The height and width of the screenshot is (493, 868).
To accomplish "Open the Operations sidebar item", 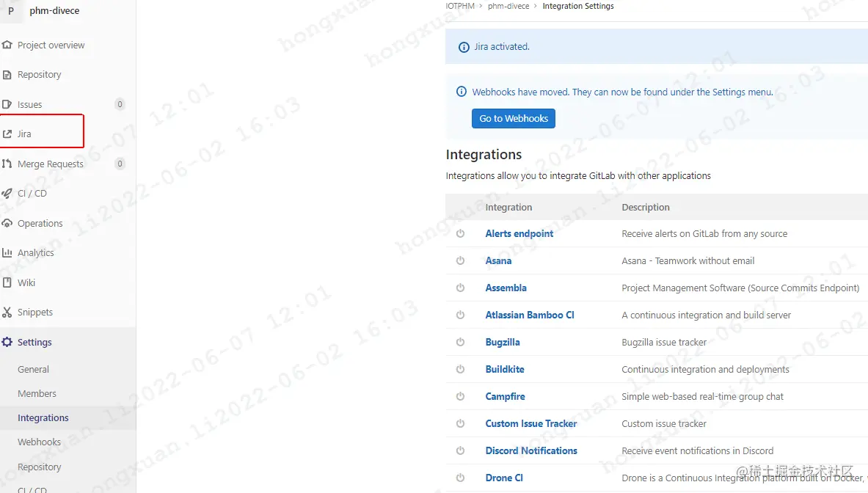I will coord(40,223).
